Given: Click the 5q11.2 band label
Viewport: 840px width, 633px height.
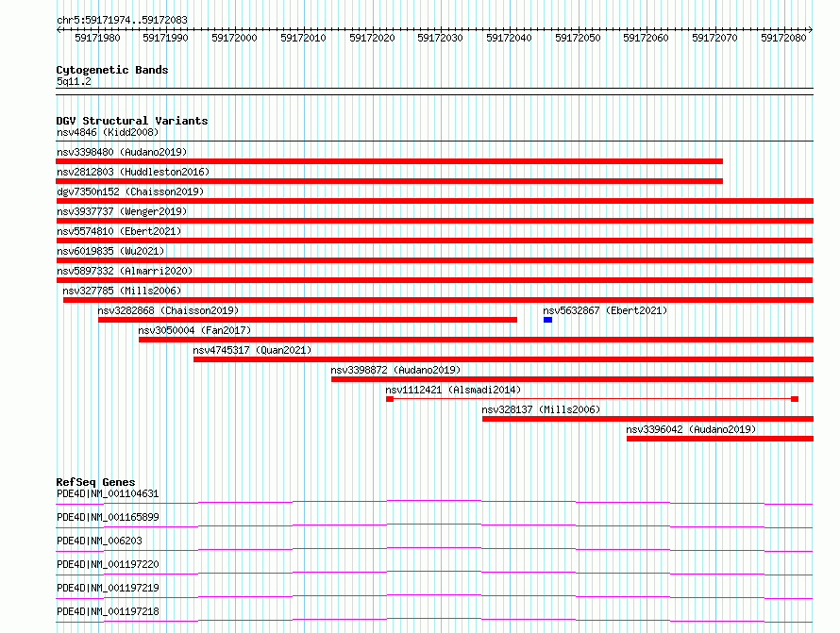Looking at the screenshot, I should pyautogui.click(x=74, y=81).
